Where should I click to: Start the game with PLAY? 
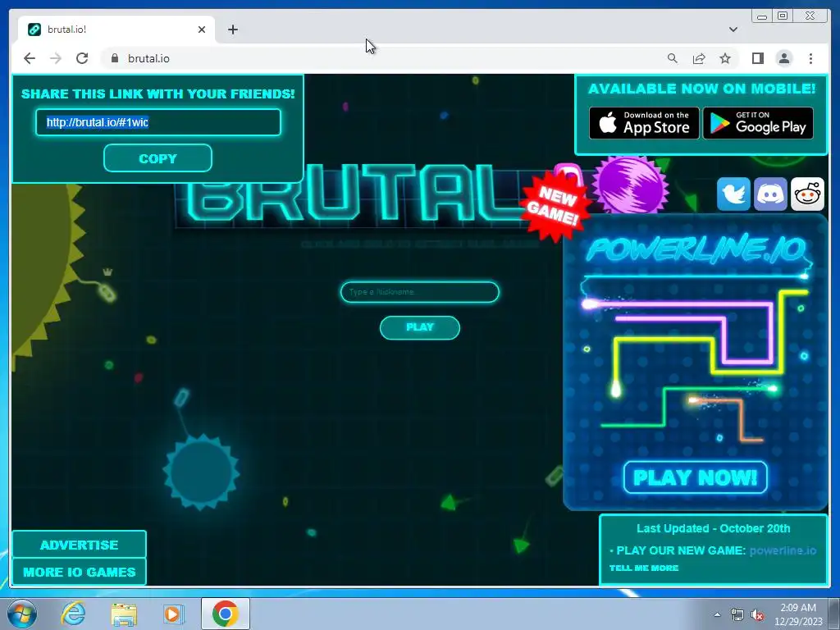click(420, 327)
